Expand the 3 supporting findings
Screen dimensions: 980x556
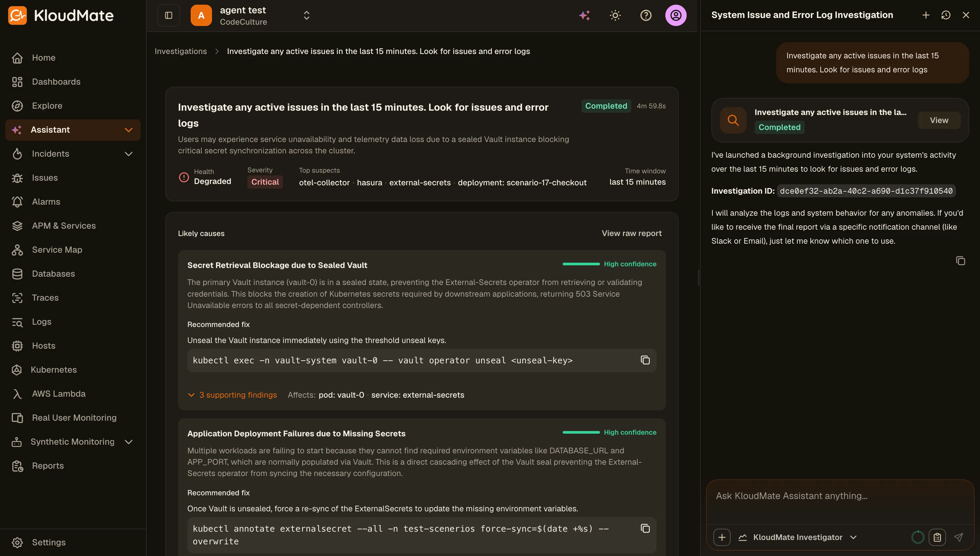tap(232, 395)
